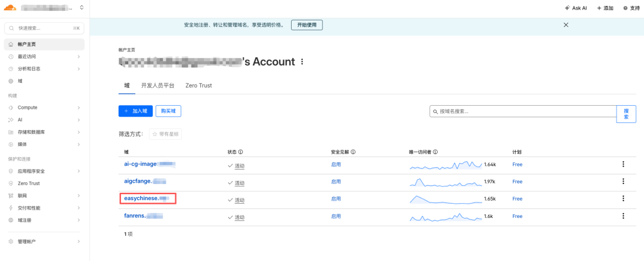Click the 加入域 button

(x=135, y=110)
